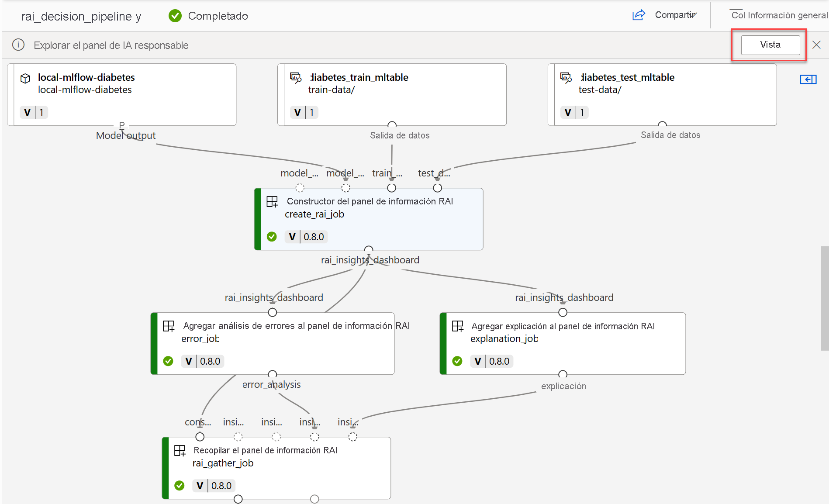
Task: Click rai_gather_job green success checkmark
Action: click(180, 486)
